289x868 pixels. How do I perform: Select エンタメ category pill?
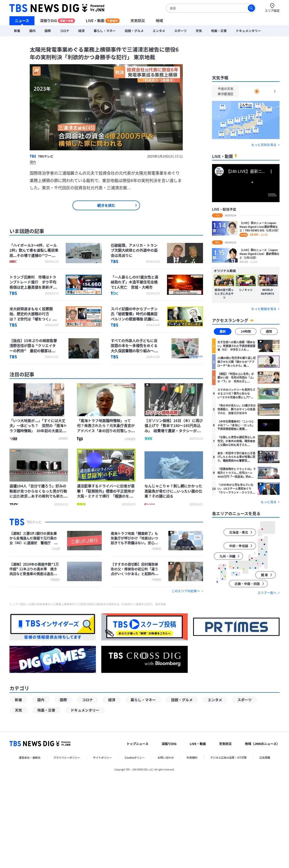215,700
